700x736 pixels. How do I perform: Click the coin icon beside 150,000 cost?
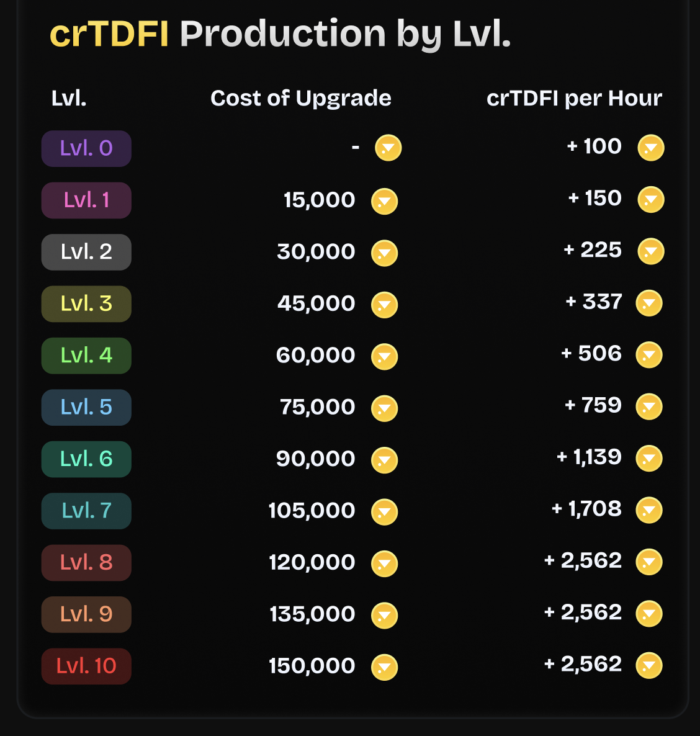[x=384, y=667]
